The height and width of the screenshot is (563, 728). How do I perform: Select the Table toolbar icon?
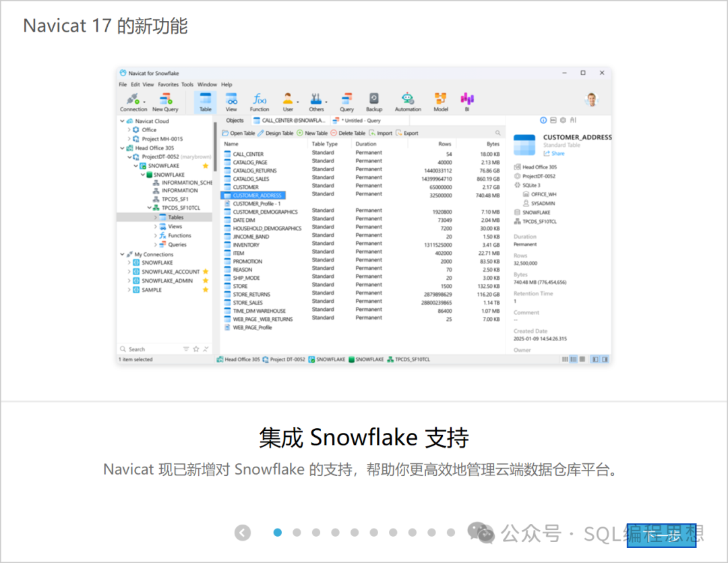coord(205,102)
